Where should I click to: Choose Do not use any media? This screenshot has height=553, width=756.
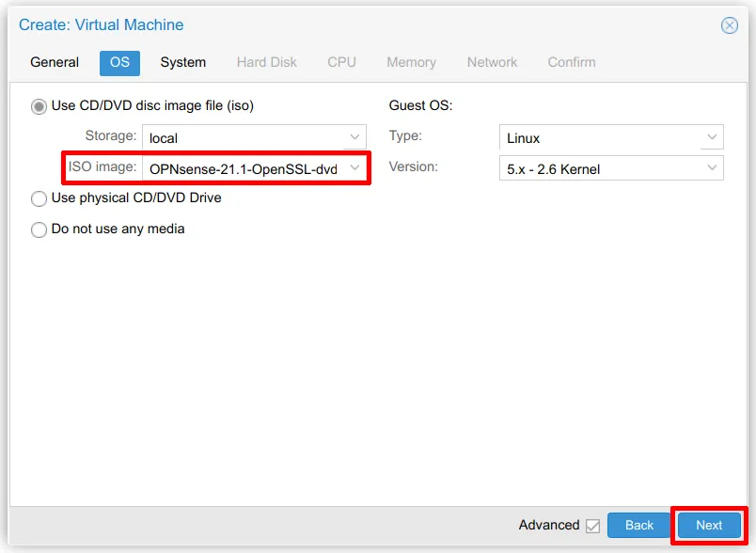coord(39,229)
